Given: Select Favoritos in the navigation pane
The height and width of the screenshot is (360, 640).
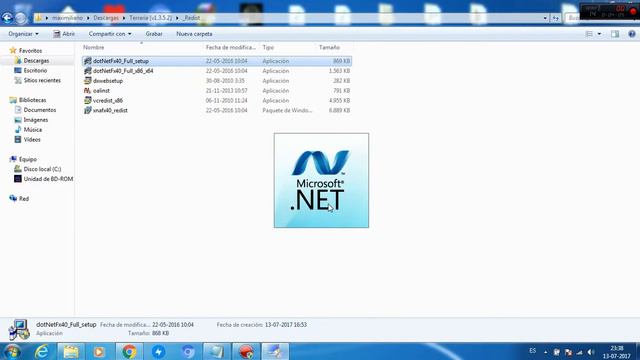Looking at the screenshot, I should tap(30, 51).
